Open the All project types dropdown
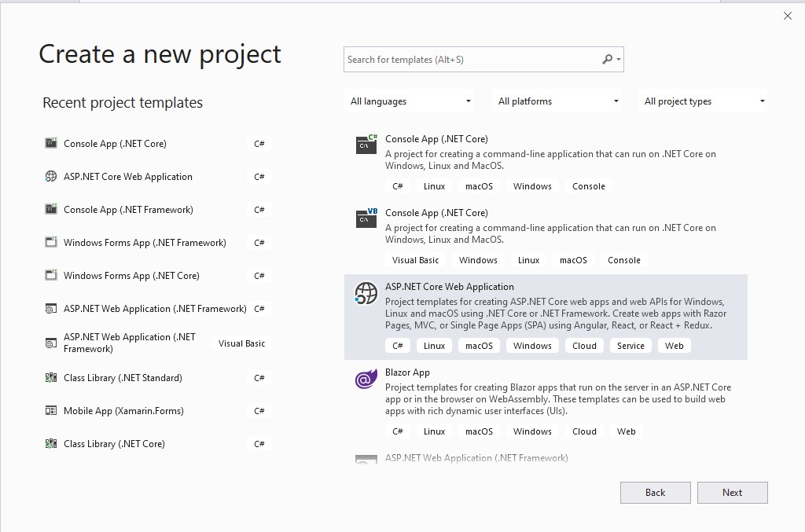The height and width of the screenshot is (532, 805). coord(703,101)
